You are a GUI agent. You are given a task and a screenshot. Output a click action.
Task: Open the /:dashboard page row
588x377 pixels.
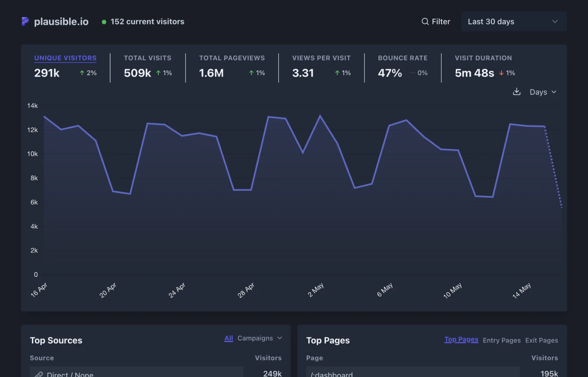tap(413, 373)
